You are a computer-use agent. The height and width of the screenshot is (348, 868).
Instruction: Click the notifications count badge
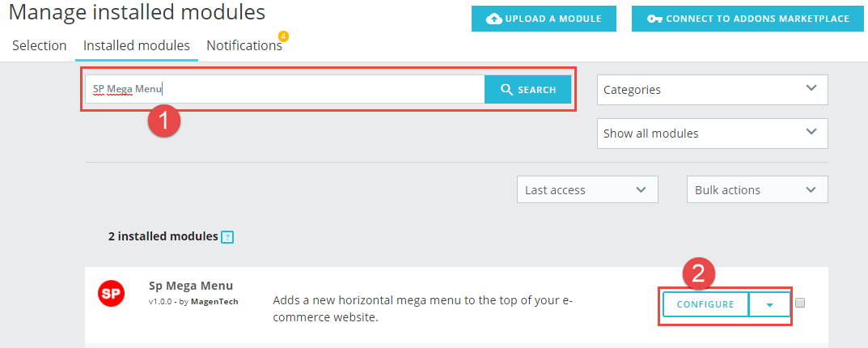point(283,36)
